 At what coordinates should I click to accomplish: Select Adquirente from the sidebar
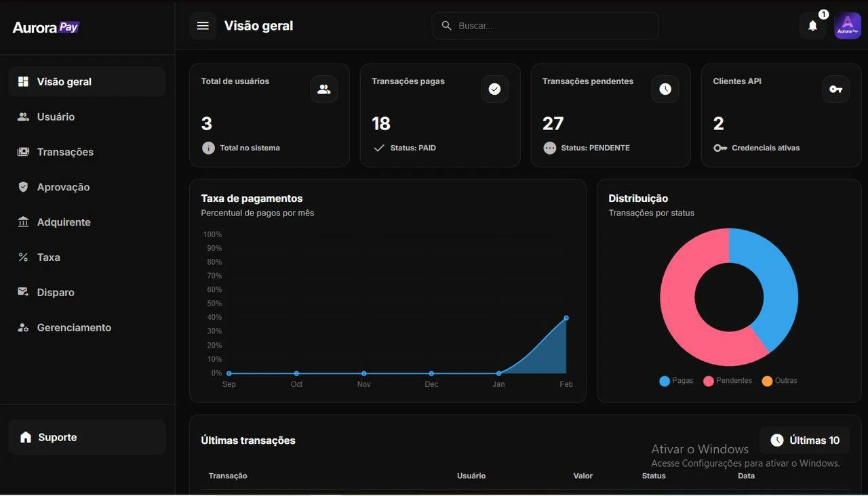(64, 222)
